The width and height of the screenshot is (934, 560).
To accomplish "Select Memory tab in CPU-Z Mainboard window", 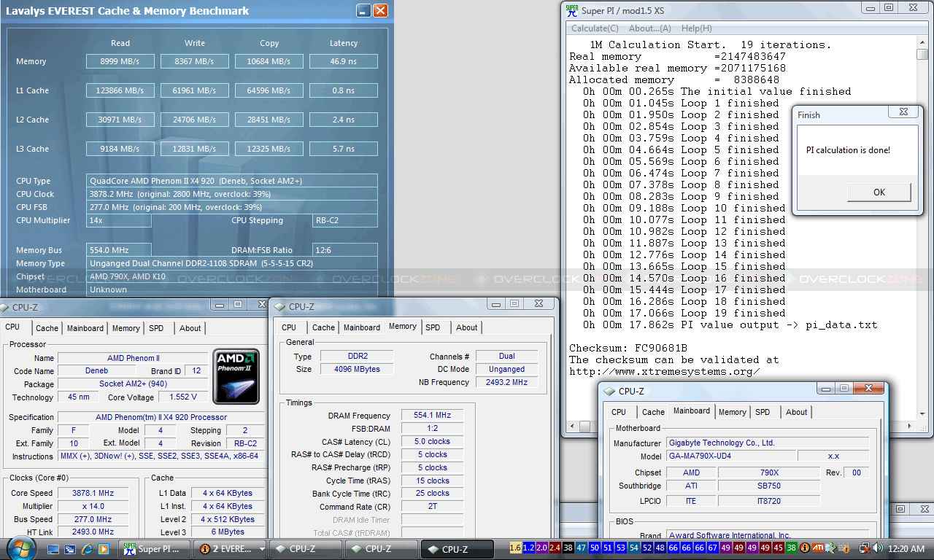I will 733,412.
